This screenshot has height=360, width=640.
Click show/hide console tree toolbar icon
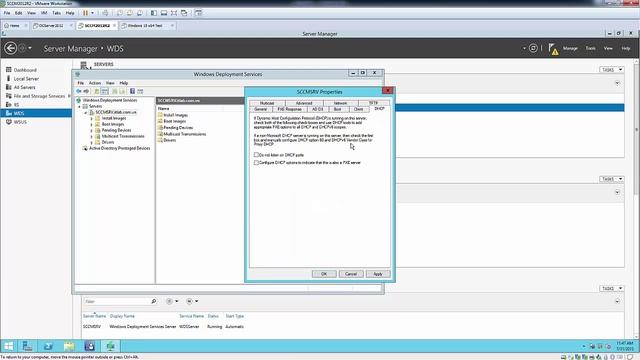click(x=104, y=91)
